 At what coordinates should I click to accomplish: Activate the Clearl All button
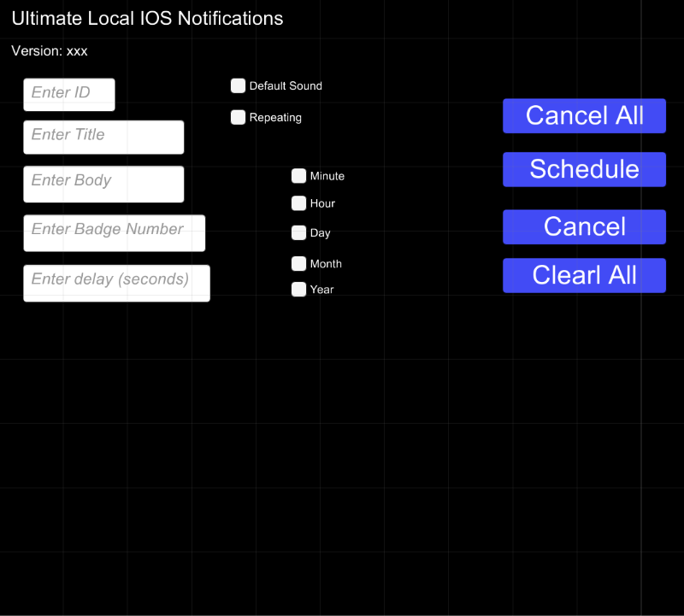pos(584,275)
